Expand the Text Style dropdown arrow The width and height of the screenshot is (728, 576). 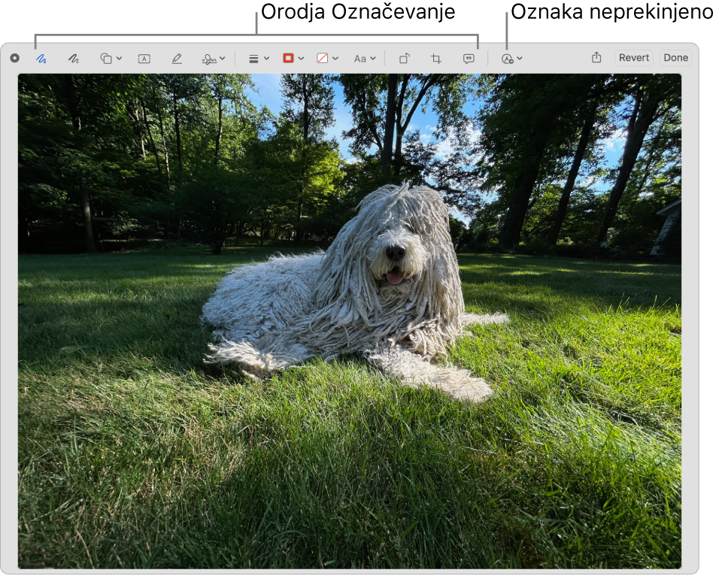373,59
